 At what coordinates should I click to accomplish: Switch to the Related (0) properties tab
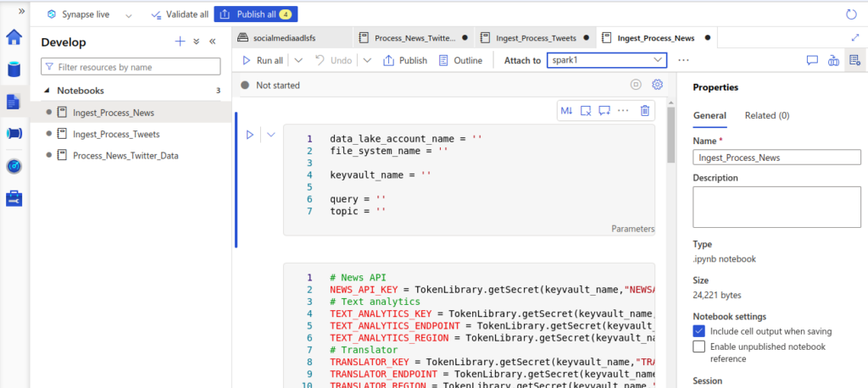click(x=766, y=115)
